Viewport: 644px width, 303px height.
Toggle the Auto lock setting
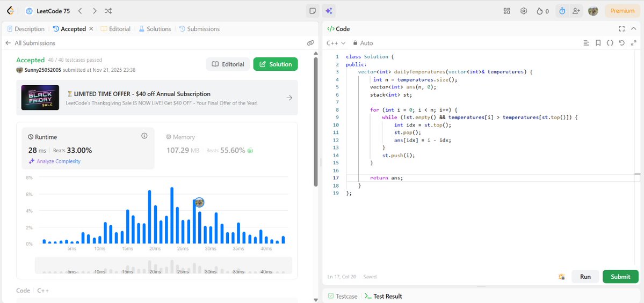(363, 43)
